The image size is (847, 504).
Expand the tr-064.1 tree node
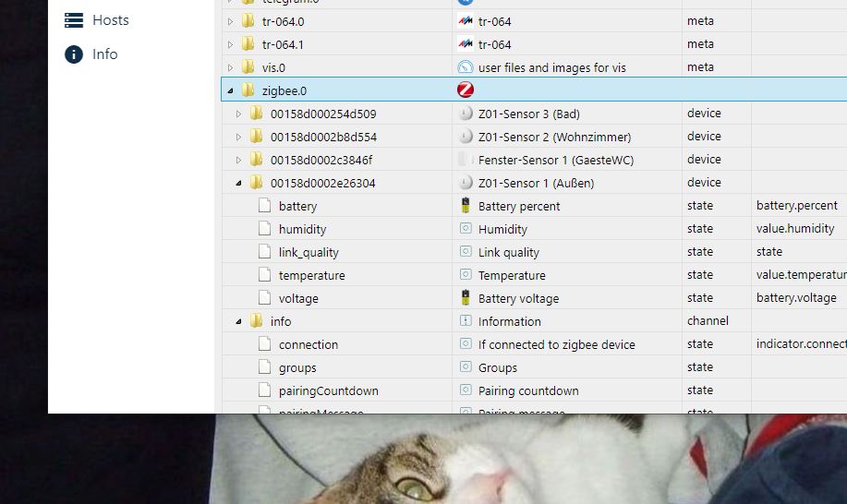coord(231,45)
